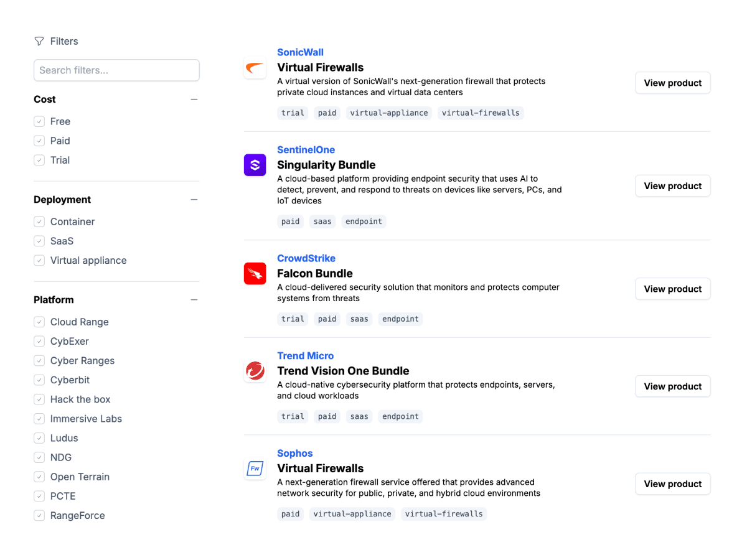Toggle the Ludus platform checkbox
This screenshot has height=560, width=747.
[39, 437]
